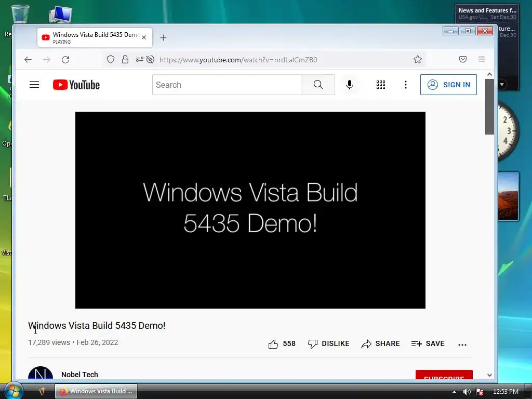Click the video player showing Vista Build 5435
532x399 pixels.
coord(250,210)
